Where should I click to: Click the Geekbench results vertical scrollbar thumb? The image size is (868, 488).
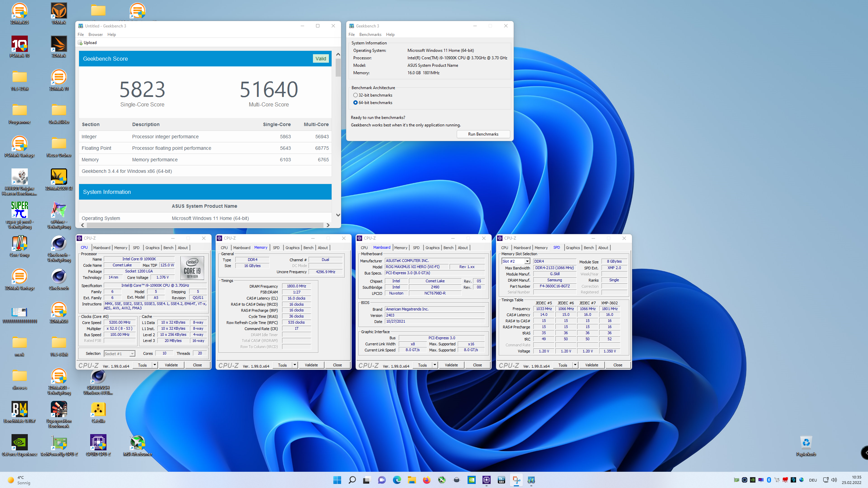(338, 68)
